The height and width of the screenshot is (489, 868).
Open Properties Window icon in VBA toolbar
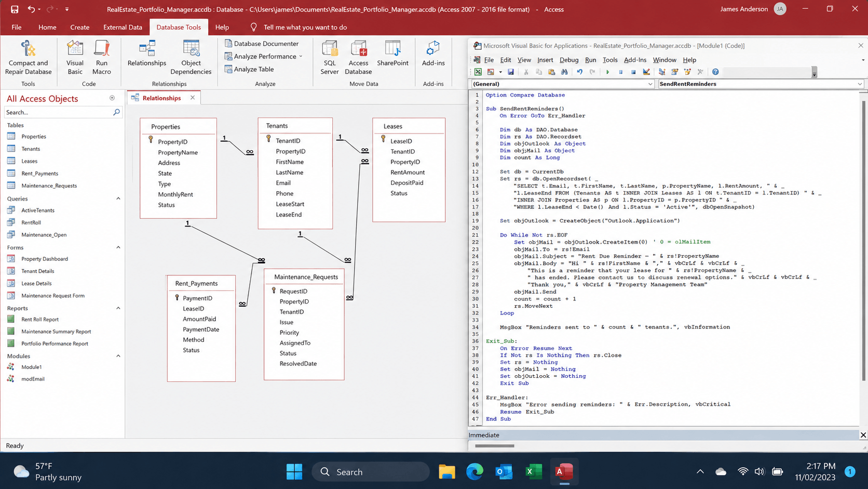675,72
